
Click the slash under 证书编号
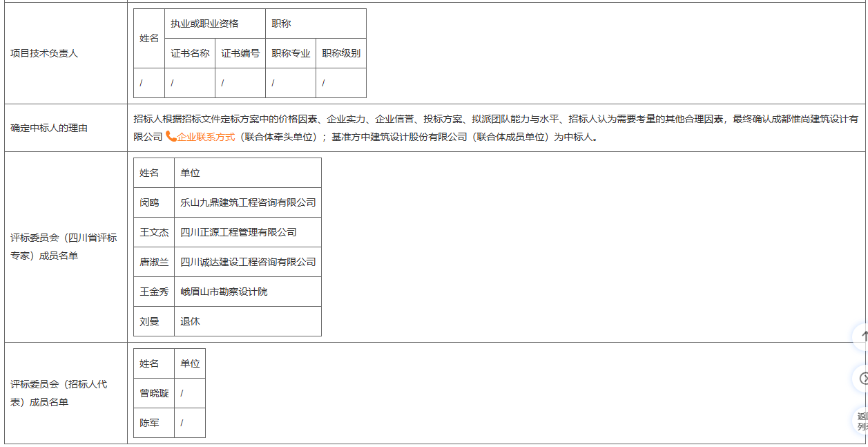coord(223,83)
